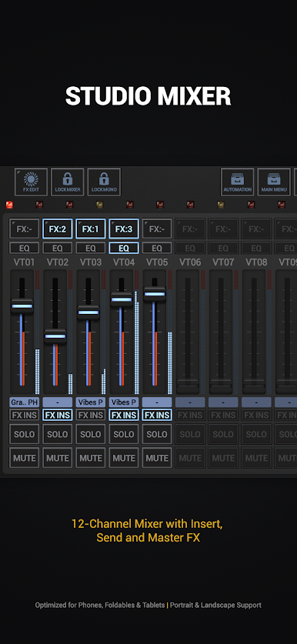Mute channel VT05
The height and width of the screenshot is (644, 297).
(157, 458)
